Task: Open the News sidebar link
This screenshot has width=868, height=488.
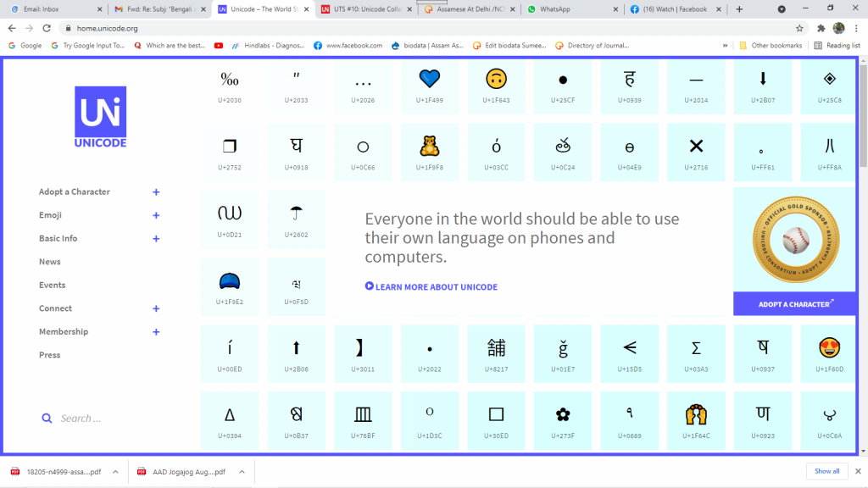Action: click(50, 262)
